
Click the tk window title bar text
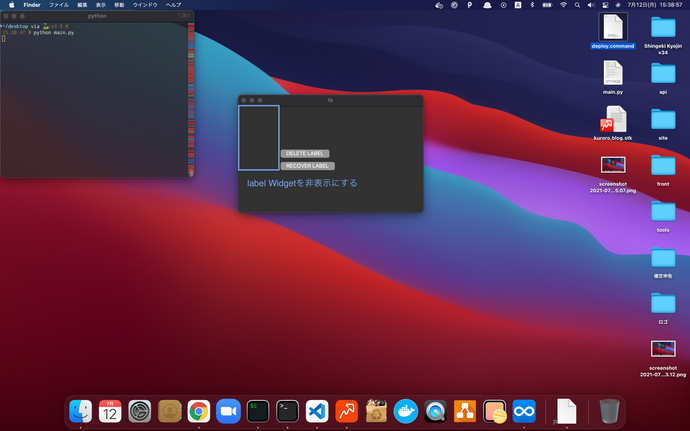point(330,100)
